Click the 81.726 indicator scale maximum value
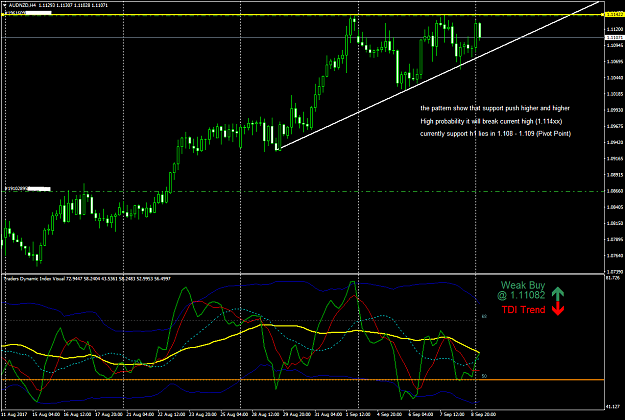 click(613, 277)
